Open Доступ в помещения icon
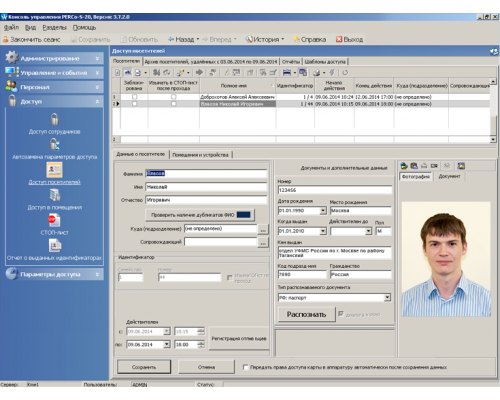The width and height of the screenshot is (500, 400). [x=54, y=195]
